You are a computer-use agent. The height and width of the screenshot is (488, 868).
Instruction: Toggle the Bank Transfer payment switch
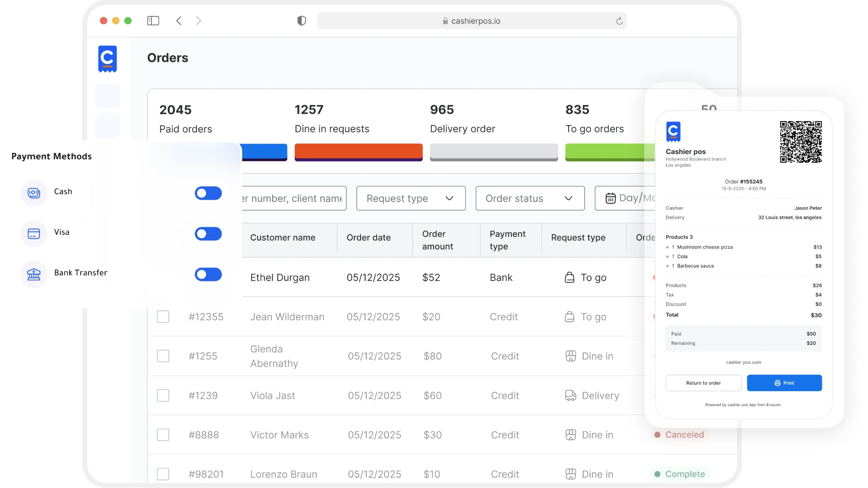click(208, 274)
